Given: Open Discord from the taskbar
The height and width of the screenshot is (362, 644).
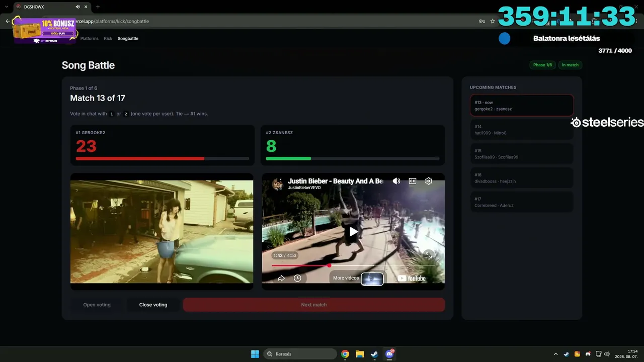Looking at the screenshot, I should point(389,354).
